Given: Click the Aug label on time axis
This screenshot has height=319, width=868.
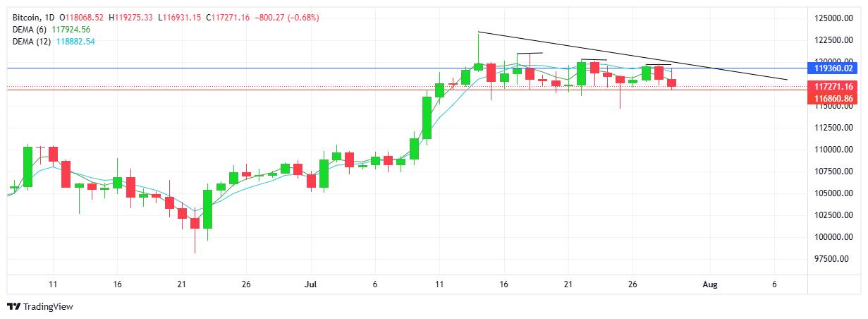Looking at the screenshot, I should [710, 284].
